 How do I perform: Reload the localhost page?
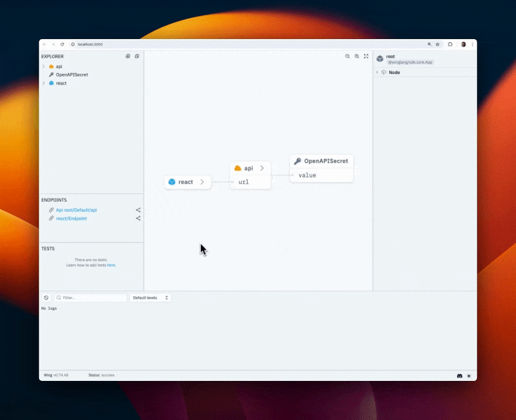[x=62, y=44]
